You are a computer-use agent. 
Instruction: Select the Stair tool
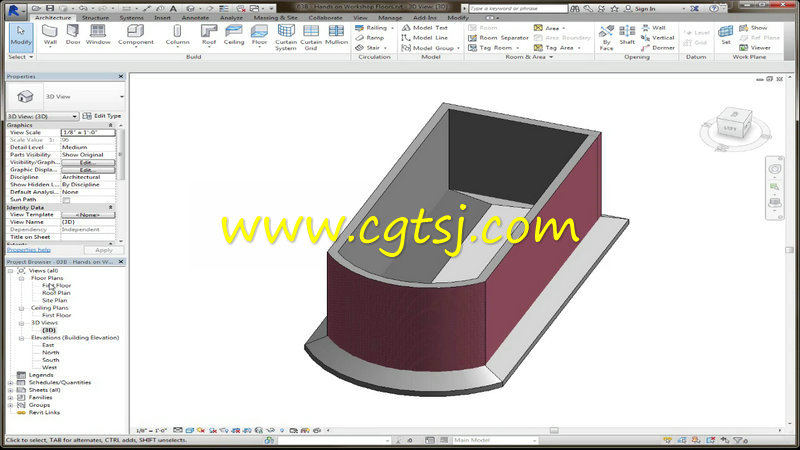click(x=371, y=47)
